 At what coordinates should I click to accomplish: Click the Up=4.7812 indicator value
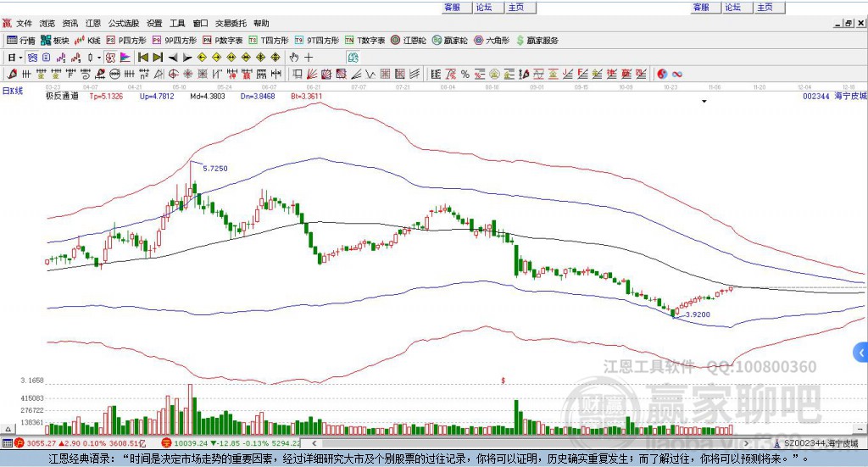[x=157, y=96]
